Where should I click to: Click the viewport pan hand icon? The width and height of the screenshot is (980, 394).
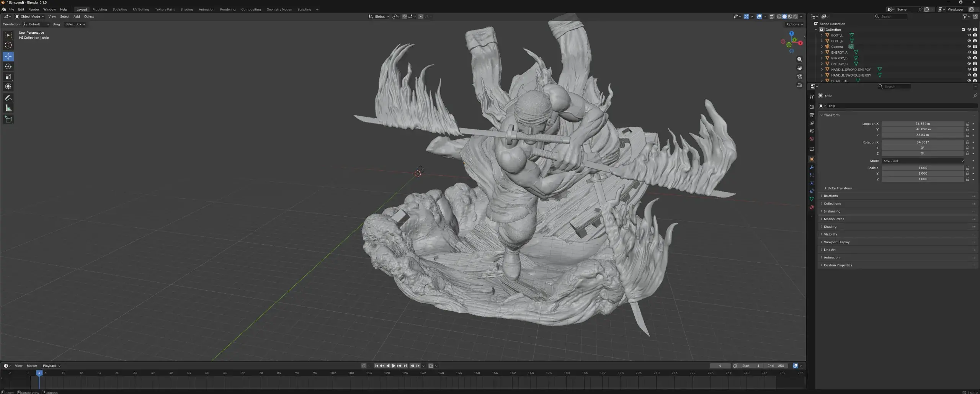point(799,68)
